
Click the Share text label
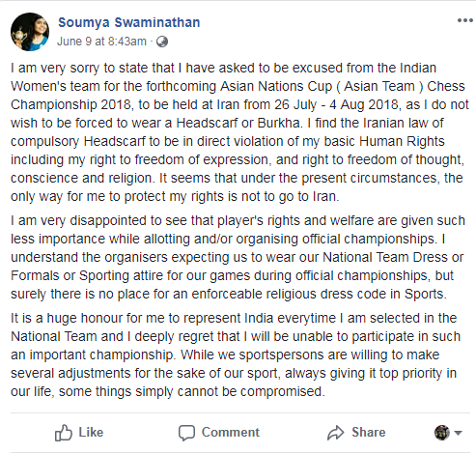[368, 432]
